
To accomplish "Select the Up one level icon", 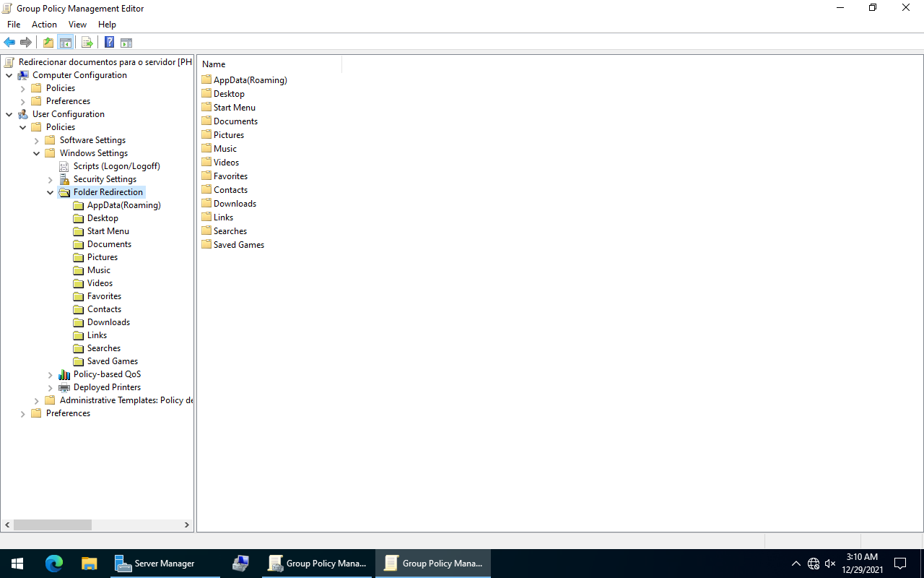I will coord(48,42).
